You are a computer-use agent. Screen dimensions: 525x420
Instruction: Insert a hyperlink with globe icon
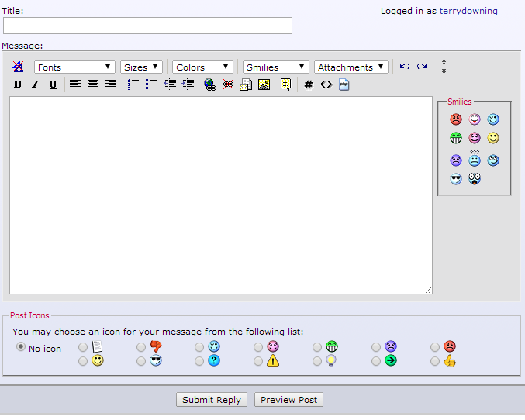pos(210,84)
